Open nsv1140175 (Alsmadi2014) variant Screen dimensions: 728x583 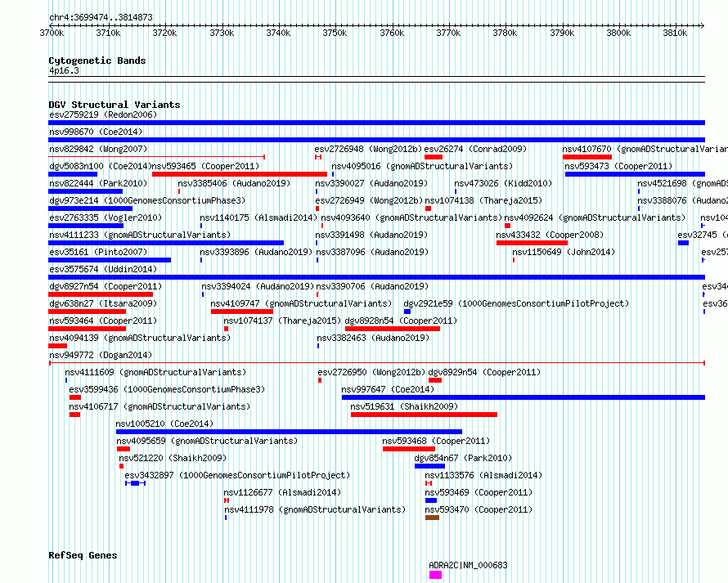click(258, 218)
